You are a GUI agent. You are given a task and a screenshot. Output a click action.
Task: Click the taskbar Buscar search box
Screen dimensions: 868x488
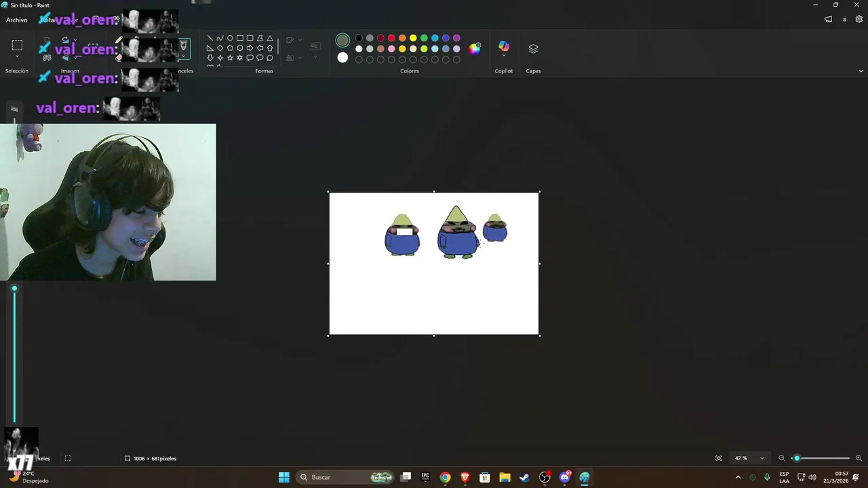point(346,477)
